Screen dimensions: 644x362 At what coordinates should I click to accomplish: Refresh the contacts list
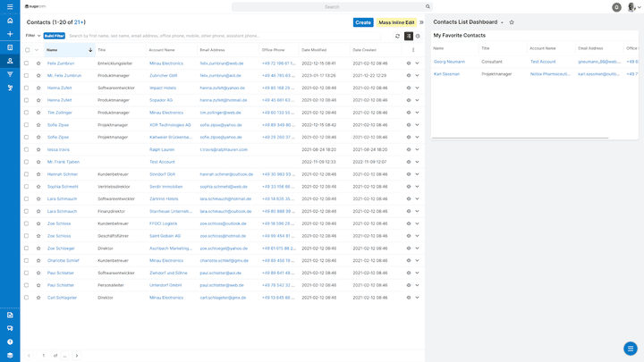397,36
